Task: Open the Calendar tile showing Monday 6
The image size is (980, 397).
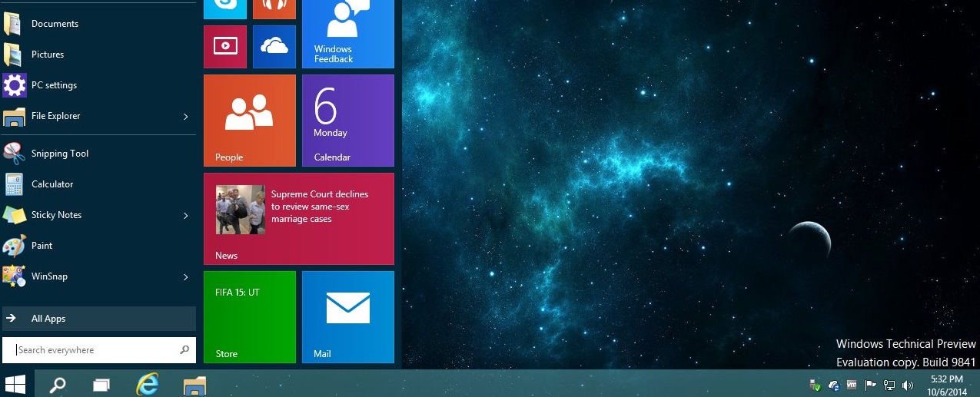Action: tap(348, 121)
